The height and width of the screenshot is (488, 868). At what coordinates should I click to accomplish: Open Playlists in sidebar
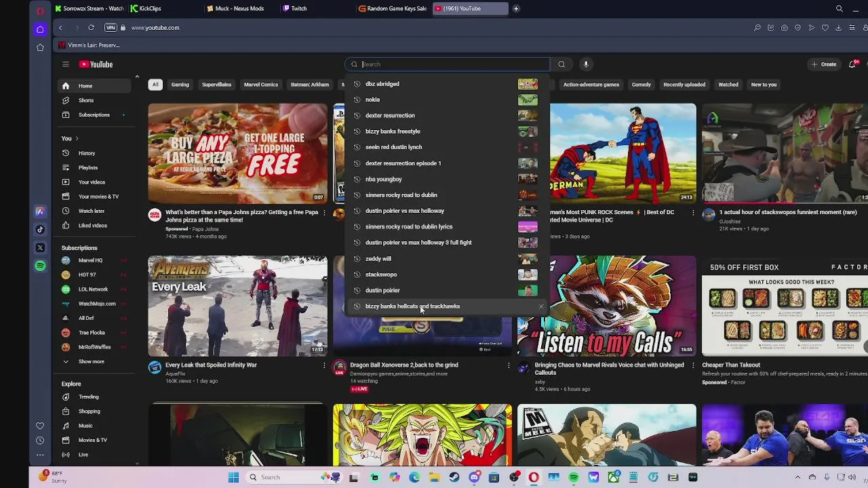(x=94, y=167)
